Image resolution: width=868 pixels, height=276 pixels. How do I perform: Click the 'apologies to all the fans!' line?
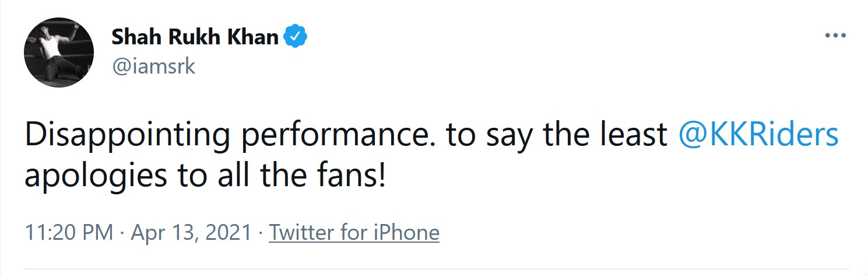[x=205, y=175]
